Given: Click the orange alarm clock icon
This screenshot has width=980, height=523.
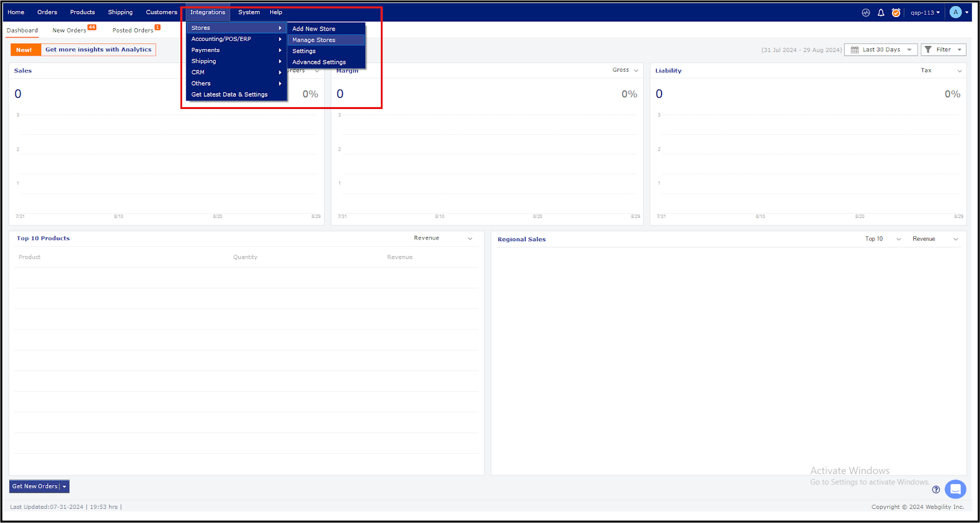Looking at the screenshot, I should point(895,12).
